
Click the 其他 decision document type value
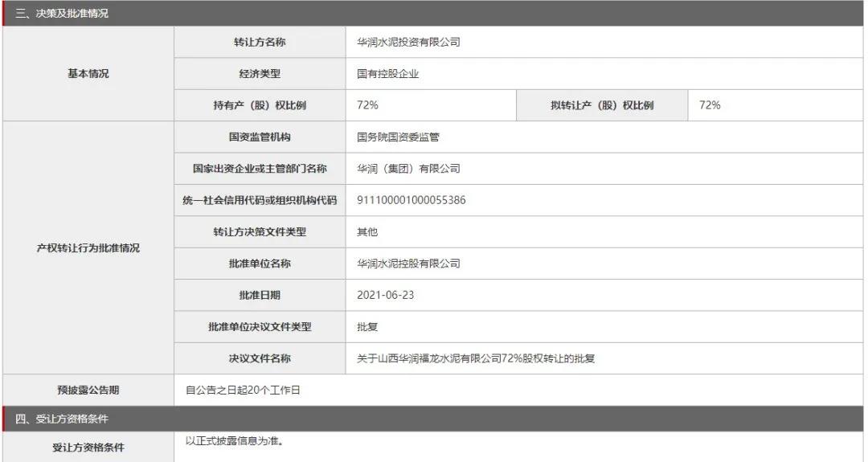pyautogui.click(x=367, y=232)
